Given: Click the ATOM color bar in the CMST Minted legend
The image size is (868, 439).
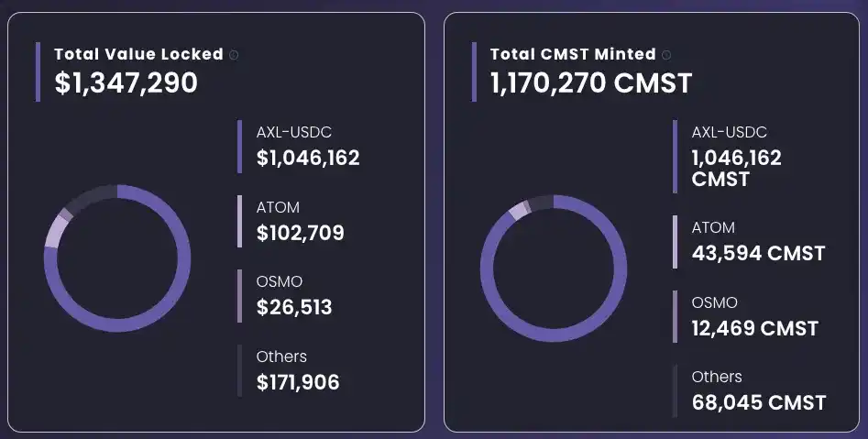Looking at the screenshot, I should [675, 242].
